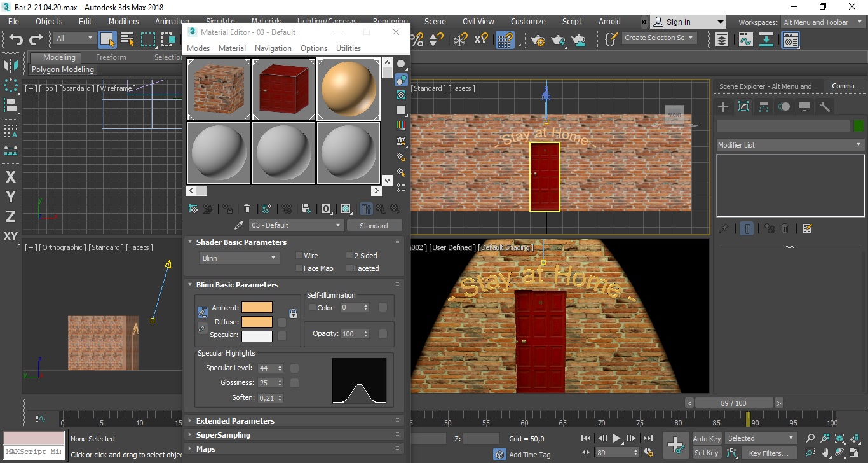Enable Self-Illumination Color checkbox

tap(312, 308)
